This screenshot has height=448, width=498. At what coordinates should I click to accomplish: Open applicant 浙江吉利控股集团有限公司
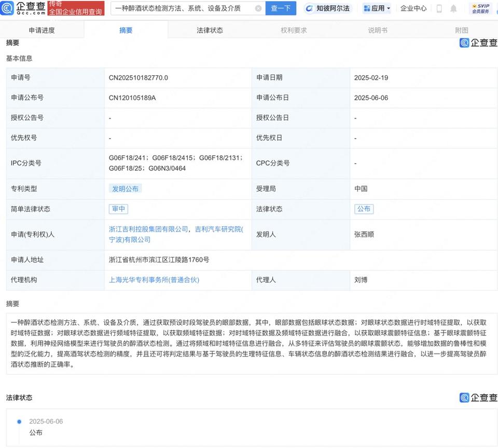[148, 229]
